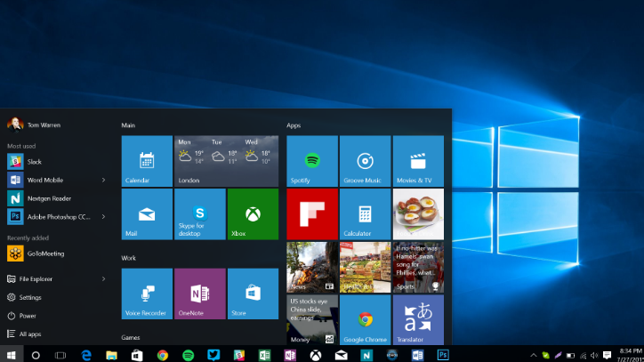Screen dimensions: 644x362
Task: Open the Sports live tile
Action: coord(418,267)
